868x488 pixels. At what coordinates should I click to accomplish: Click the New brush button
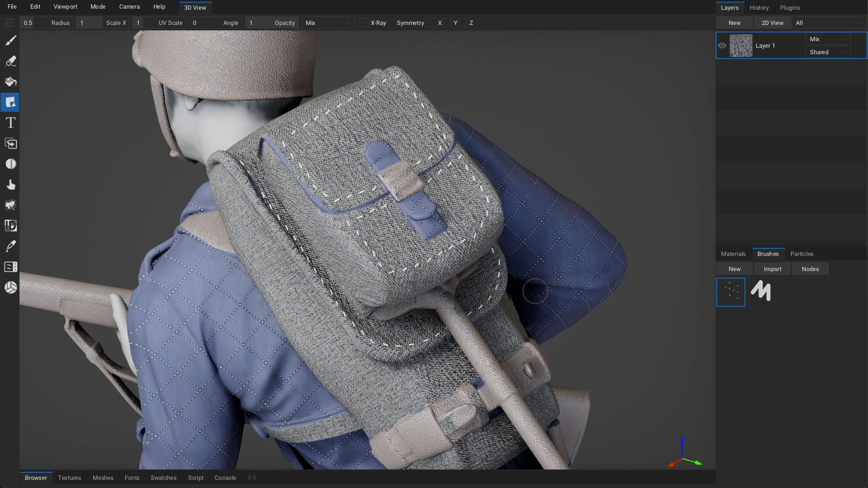point(734,268)
